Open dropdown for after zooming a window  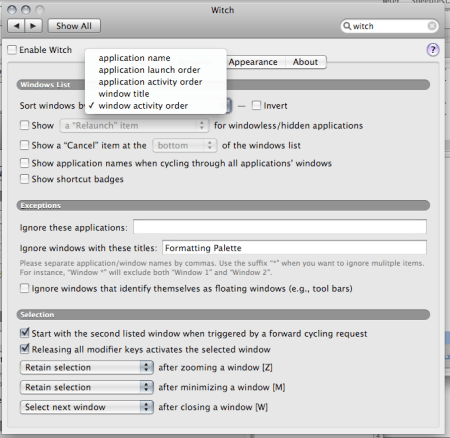[87, 367]
